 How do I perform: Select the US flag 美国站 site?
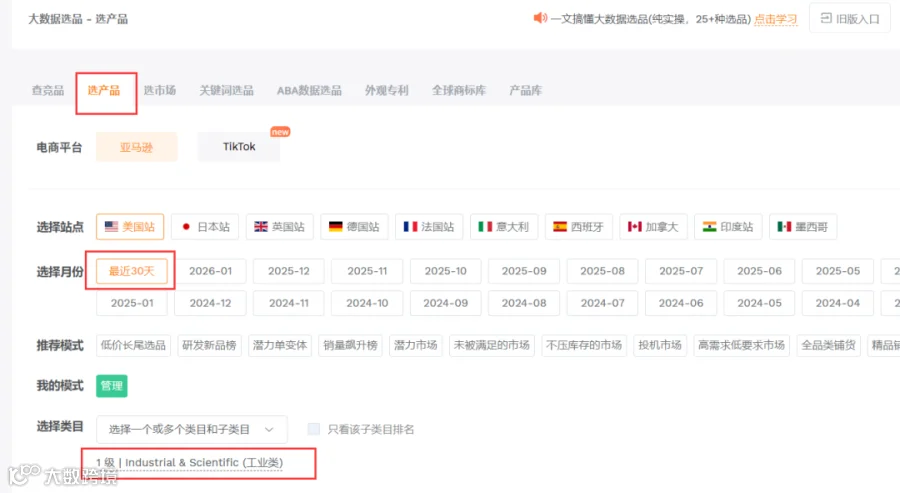(x=130, y=227)
